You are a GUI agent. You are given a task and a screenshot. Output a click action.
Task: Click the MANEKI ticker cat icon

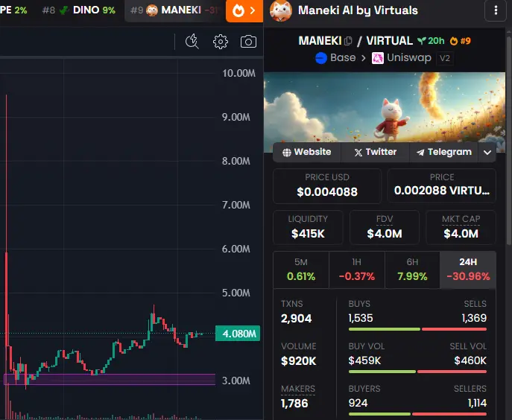152,10
